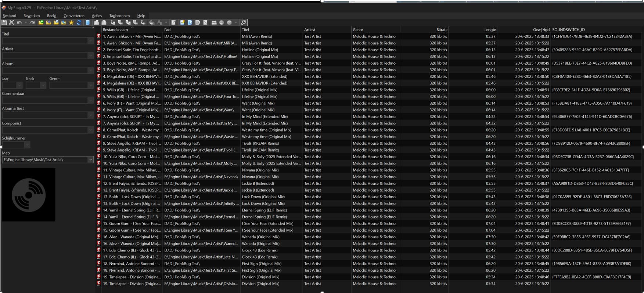
Task: Open the Beeld menu
Action: pyautogui.click(x=52, y=16)
